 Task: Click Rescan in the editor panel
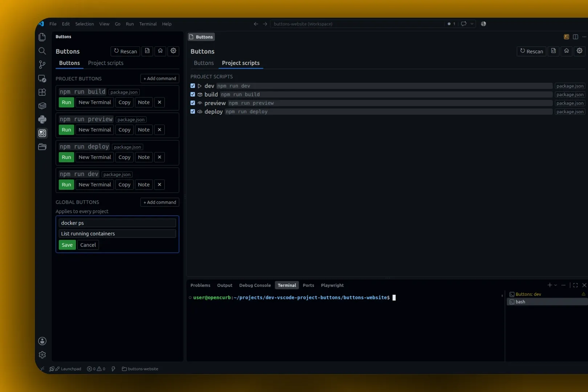click(531, 51)
